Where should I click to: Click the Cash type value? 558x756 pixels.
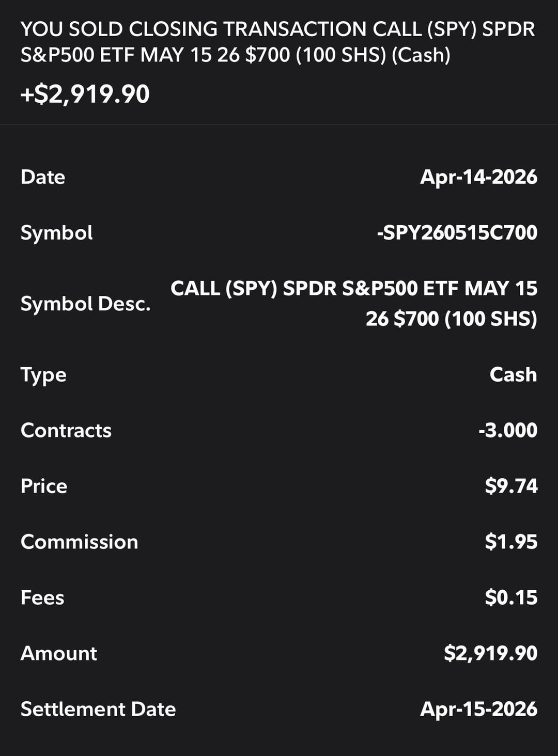(513, 374)
